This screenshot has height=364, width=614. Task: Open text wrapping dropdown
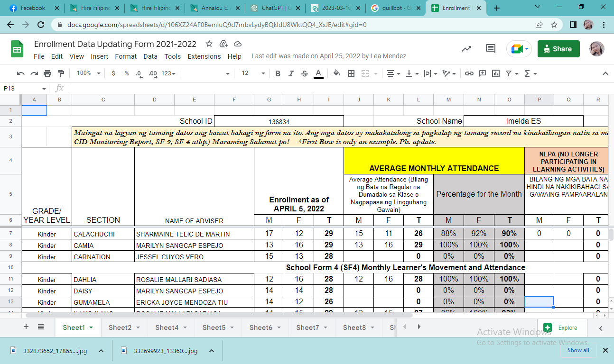[430, 73]
